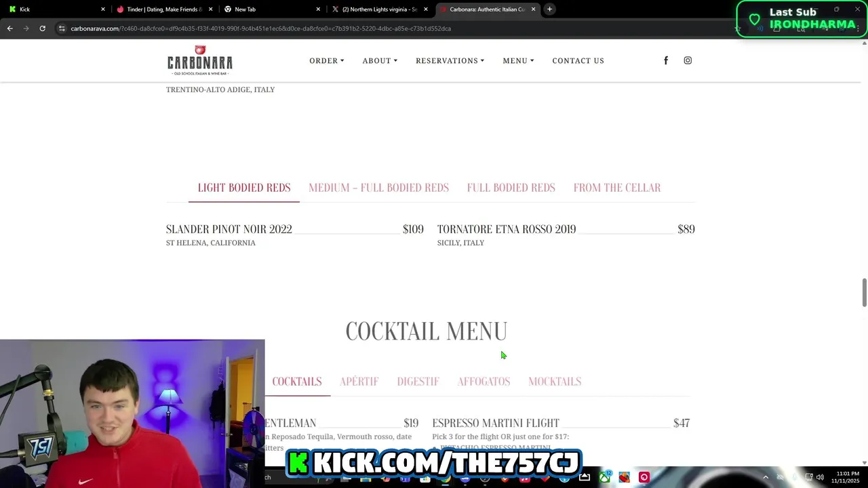Expand the RESERVATIONS dropdown menu
The image size is (868, 488).
[450, 60]
